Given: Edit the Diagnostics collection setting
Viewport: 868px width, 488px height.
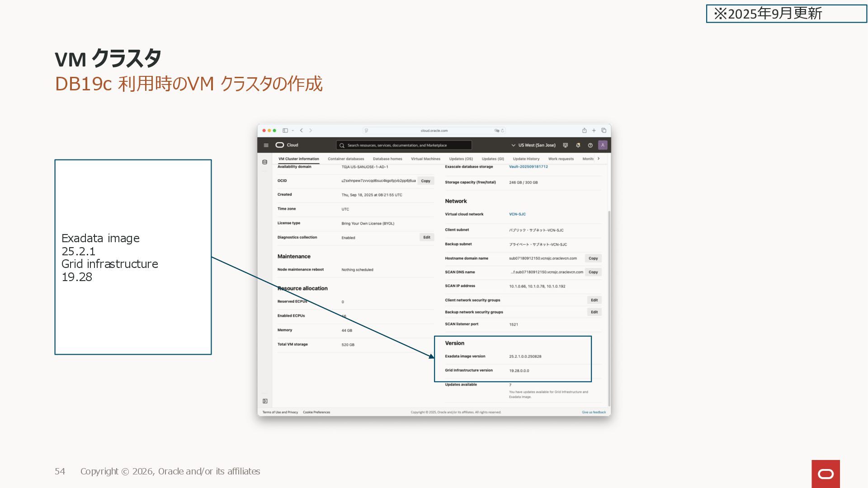Looking at the screenshot, I should click(426, 237).
